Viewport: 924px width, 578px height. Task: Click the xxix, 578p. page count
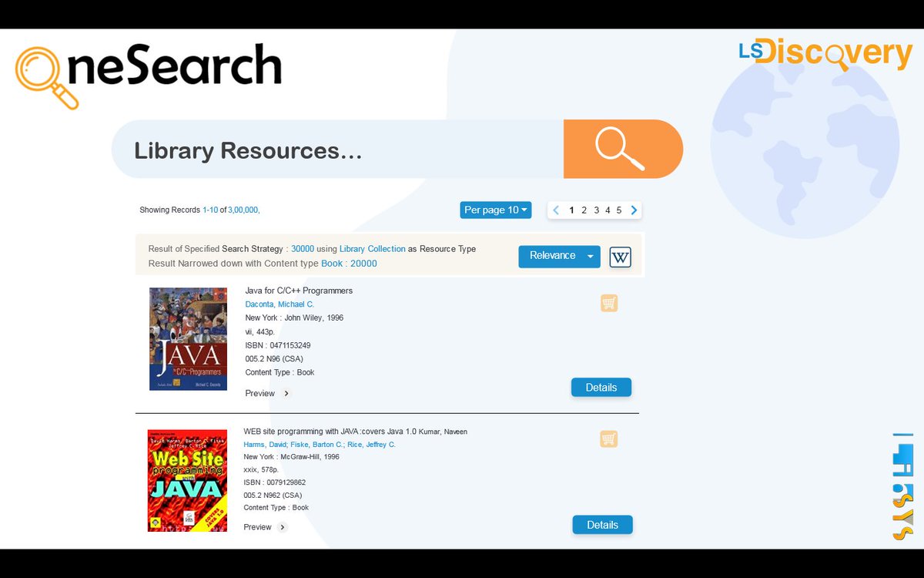tap(261, 469)
